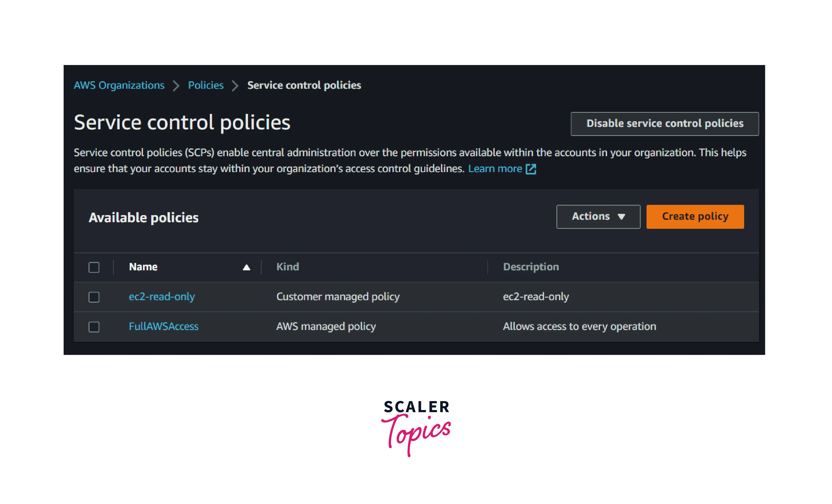
Task: Go to AWS Organizations breadcrumb
Action: (119, 85)
